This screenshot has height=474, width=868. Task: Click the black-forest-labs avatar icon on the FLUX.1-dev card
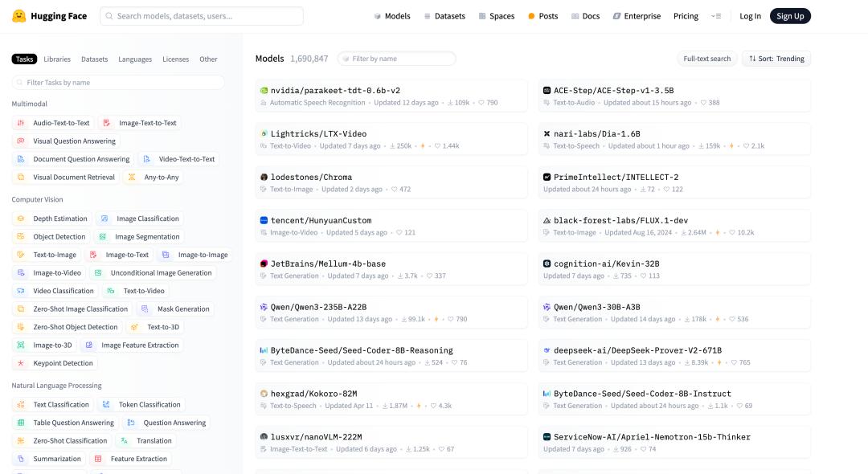click(x=547, y=220)
